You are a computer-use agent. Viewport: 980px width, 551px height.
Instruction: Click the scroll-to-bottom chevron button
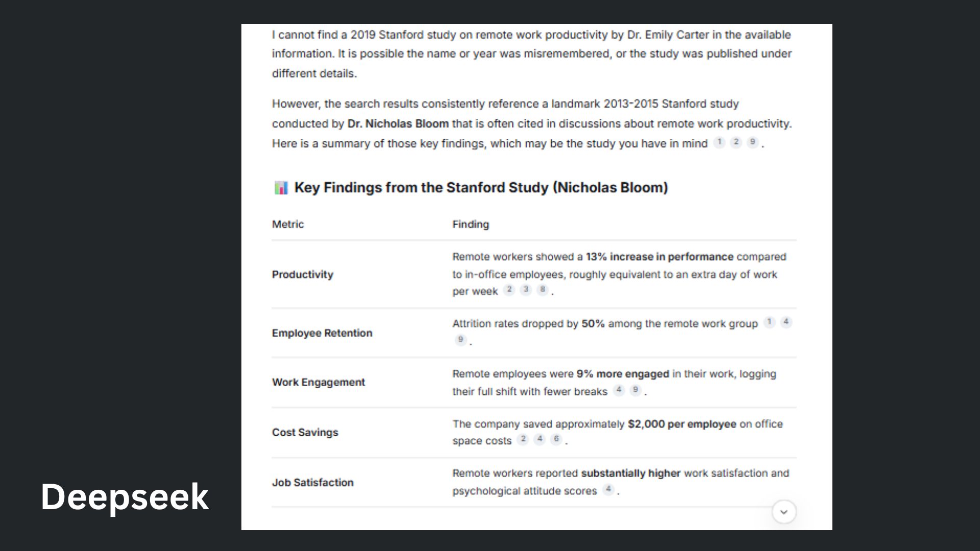coord(784,512)
